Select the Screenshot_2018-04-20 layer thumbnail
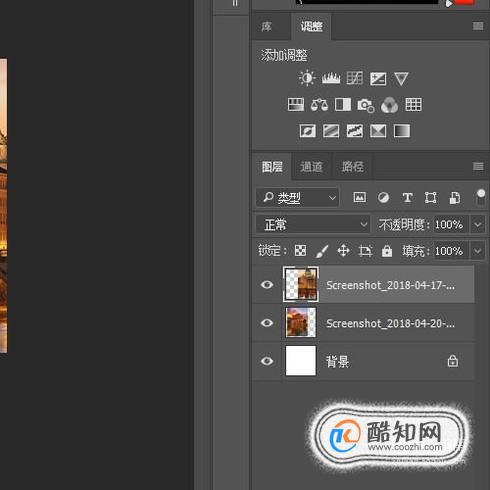This screenshot has width=490, height=490. [301, 322]
